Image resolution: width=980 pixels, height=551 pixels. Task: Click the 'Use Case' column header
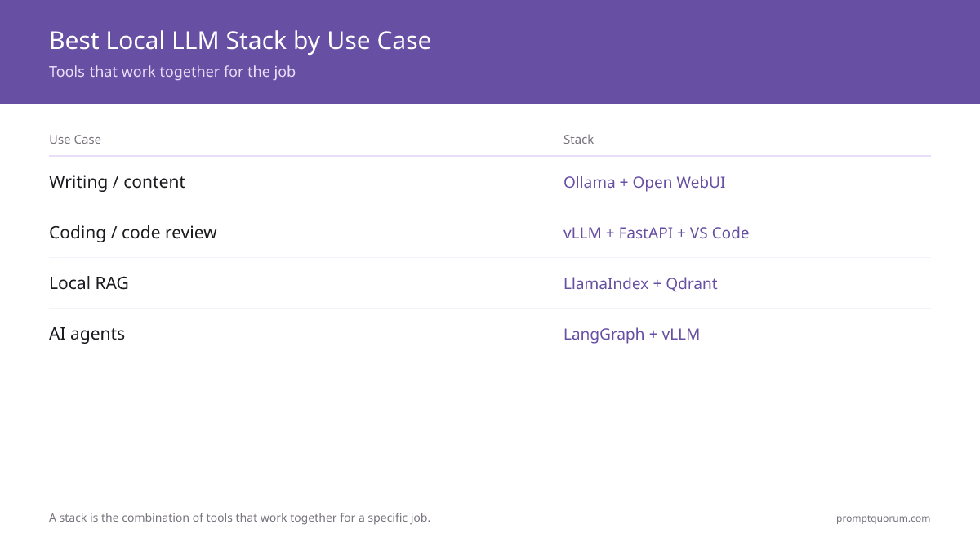click(x=75, y=140)
